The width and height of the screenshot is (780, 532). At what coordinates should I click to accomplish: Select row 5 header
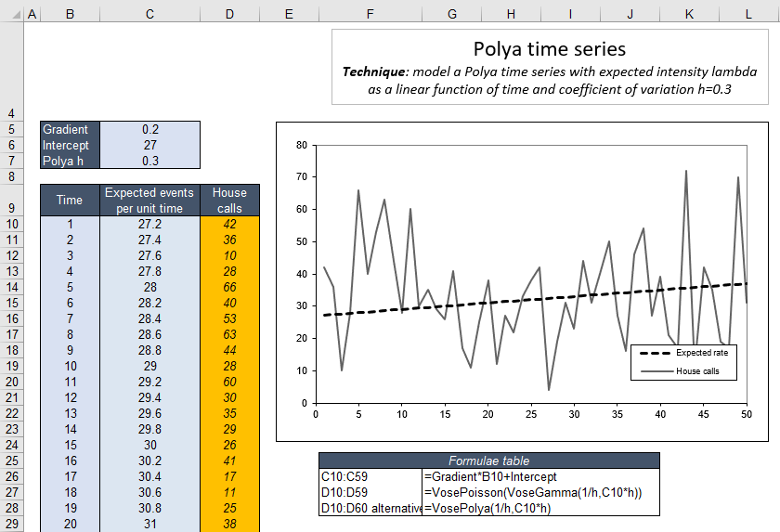coord(11,129)
